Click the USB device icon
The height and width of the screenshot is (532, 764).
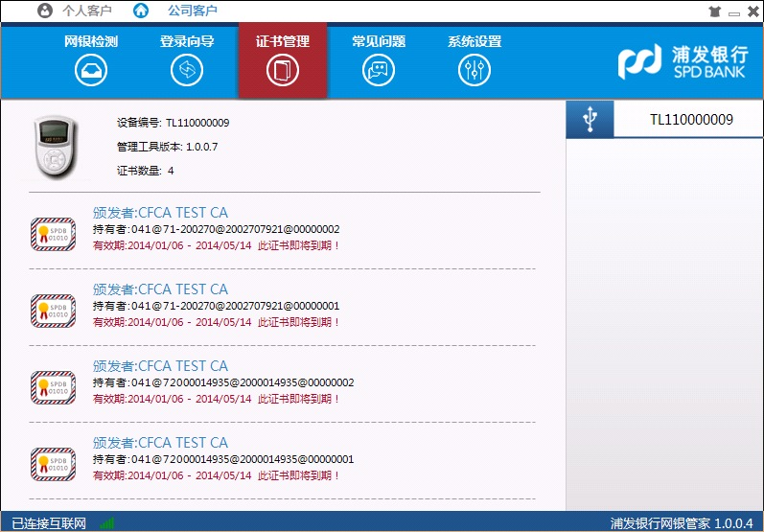tap(590, 120)
